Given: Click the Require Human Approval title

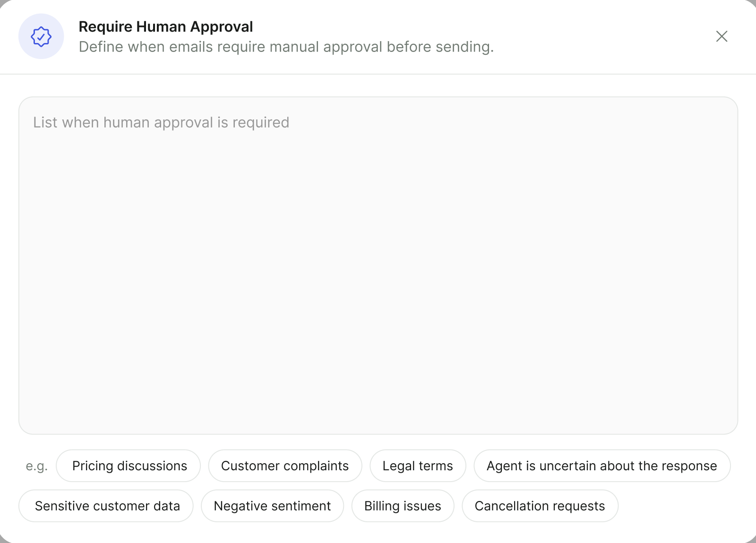Looking at the screenshot, I should coord(166,27).
